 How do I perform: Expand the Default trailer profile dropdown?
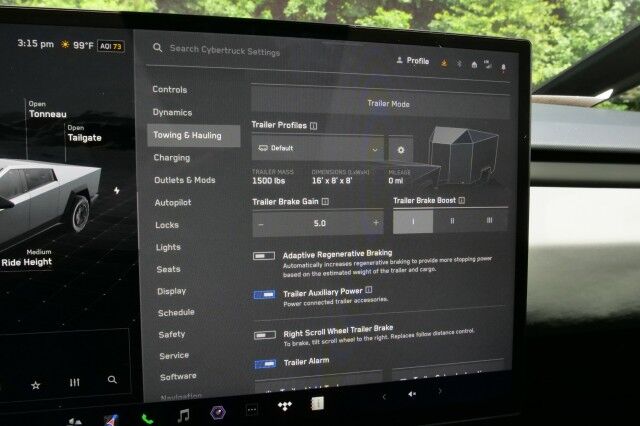click(318, 148)
